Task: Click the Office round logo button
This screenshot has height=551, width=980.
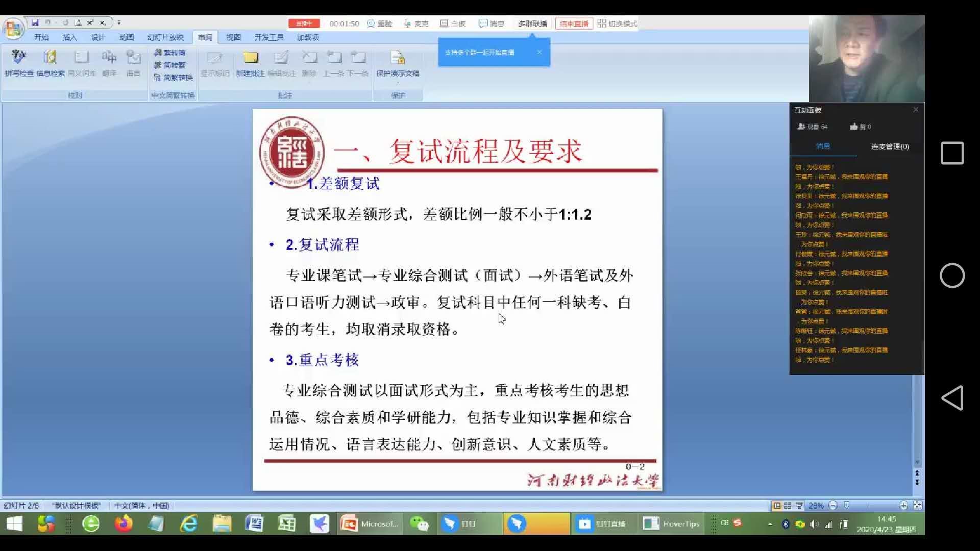Action: click(x=13, y=29)
